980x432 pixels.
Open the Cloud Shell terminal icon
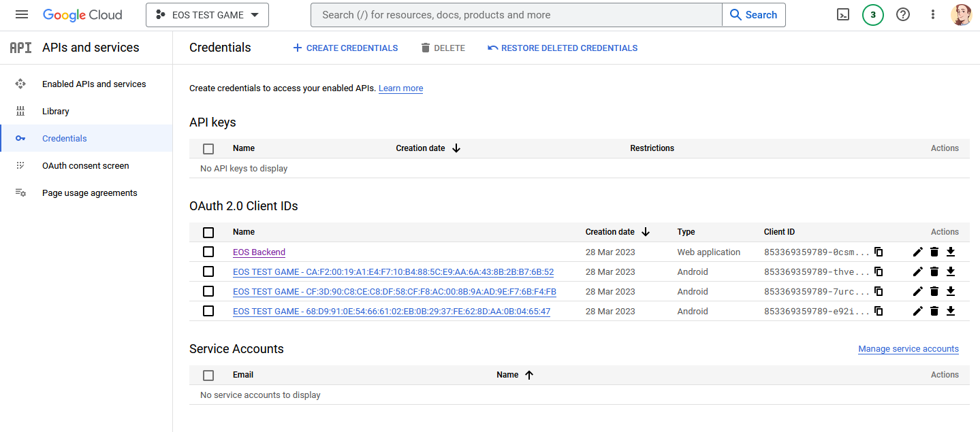tap(842, 14)
